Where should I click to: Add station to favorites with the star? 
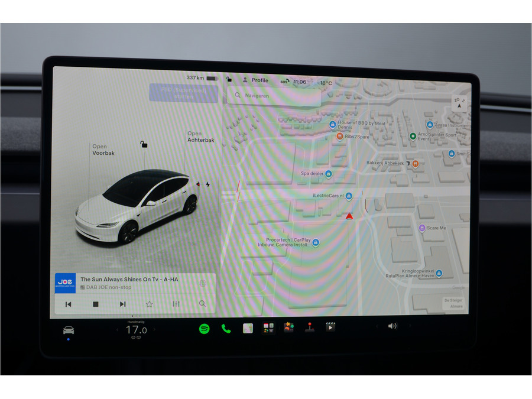[x=150, y=304]
